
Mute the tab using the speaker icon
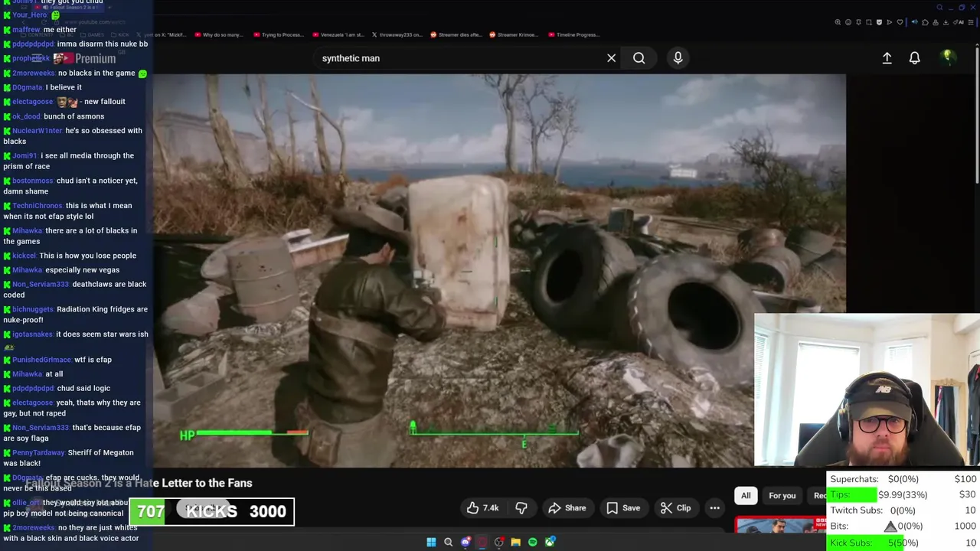[915, 22]
